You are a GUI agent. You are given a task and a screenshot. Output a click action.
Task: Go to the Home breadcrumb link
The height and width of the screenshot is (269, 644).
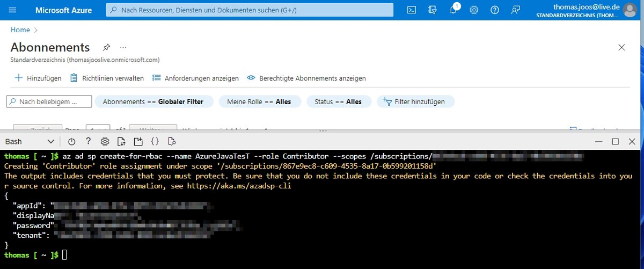click(x=20, y=30)
